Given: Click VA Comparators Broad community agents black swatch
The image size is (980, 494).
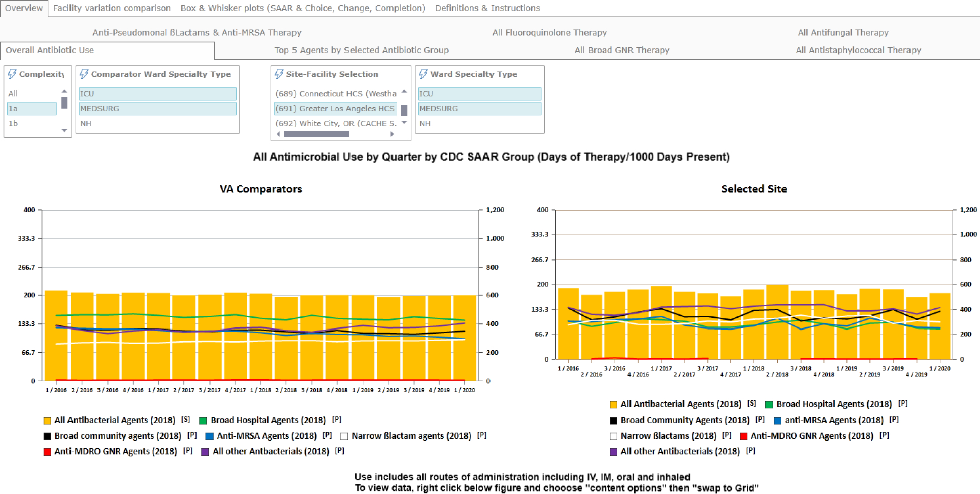Looking at the screenshot, I should pos(47,436).
